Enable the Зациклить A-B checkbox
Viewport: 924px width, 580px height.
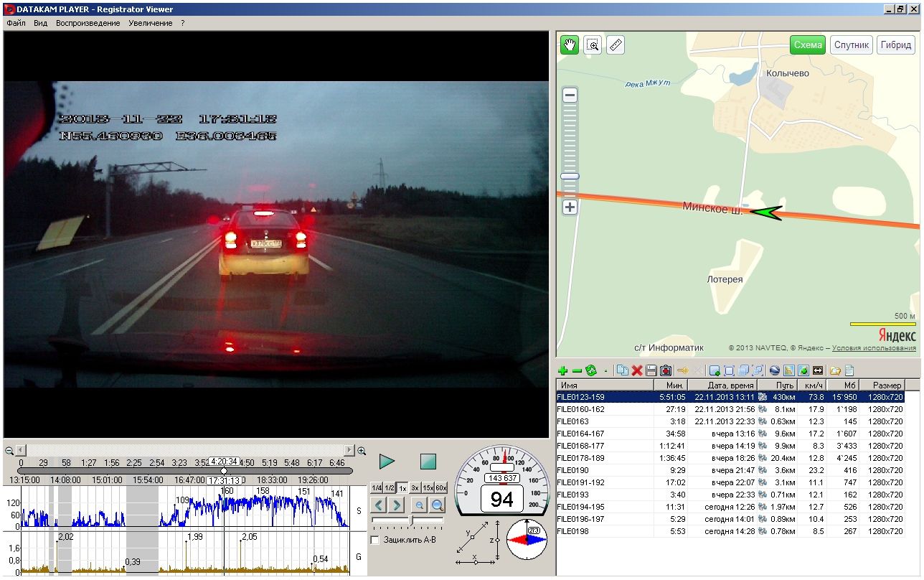coord(374,540)
